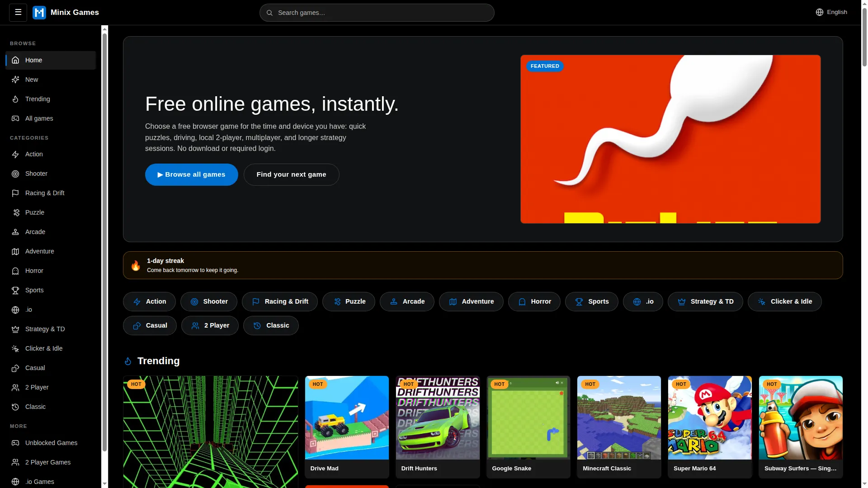Select the Adventure category chip

[471, 301]
